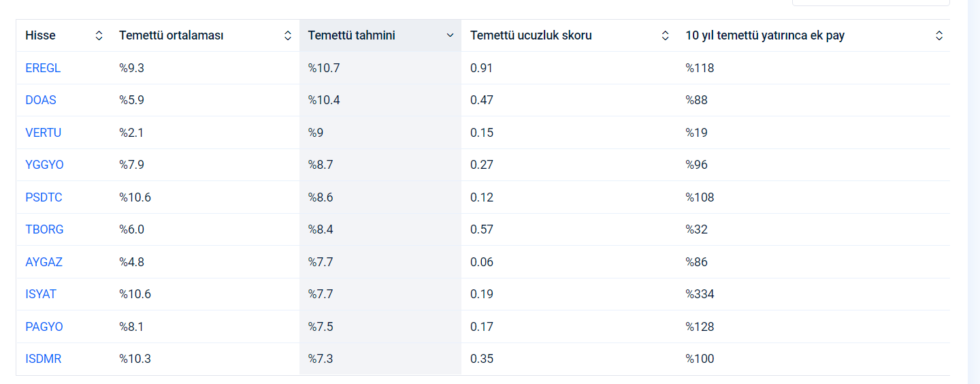Open the ISDMR stock link
Image resolution: width=980 pixels, height=384 pixels.
pos(44,359)
